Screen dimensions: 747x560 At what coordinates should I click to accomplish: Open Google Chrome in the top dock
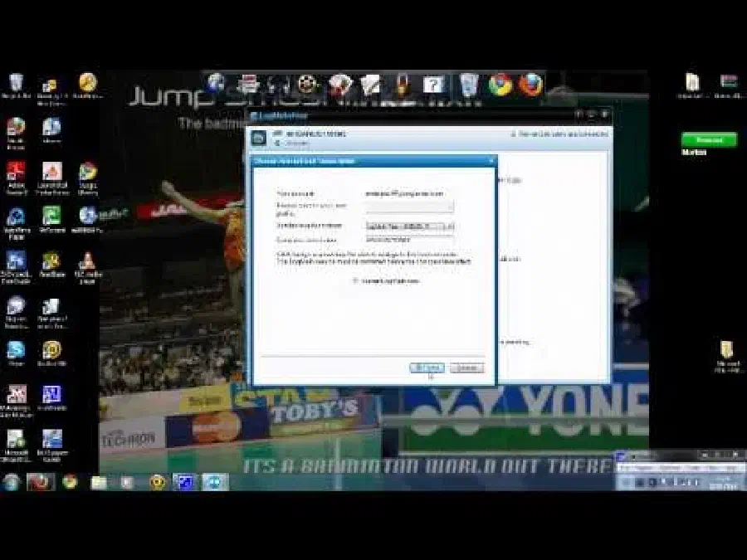tap(500, 84)
